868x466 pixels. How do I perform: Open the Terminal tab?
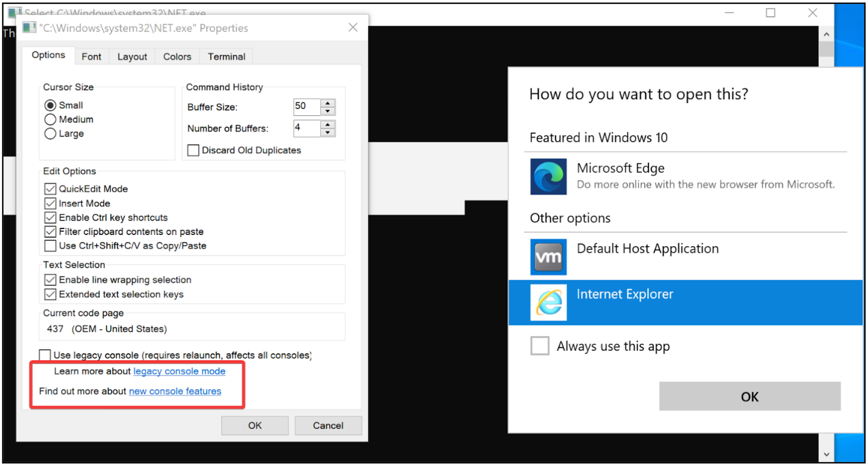pyautogui.click(x=226, y=57)
